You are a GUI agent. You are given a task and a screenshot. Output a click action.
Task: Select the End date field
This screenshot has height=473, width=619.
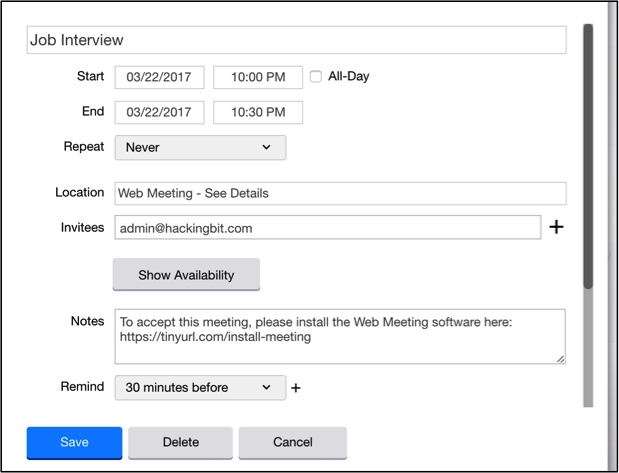(160, 112)
